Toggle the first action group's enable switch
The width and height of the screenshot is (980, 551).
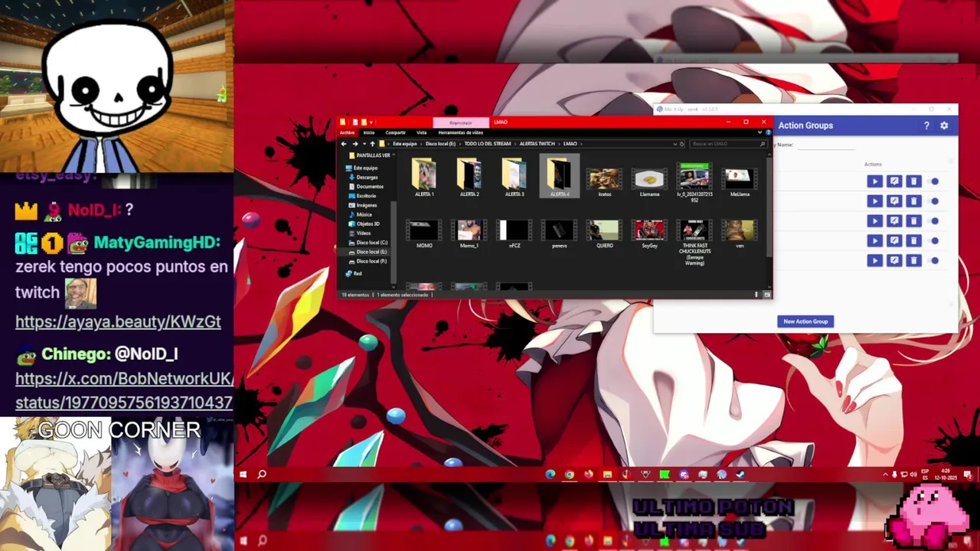[934, 181]
